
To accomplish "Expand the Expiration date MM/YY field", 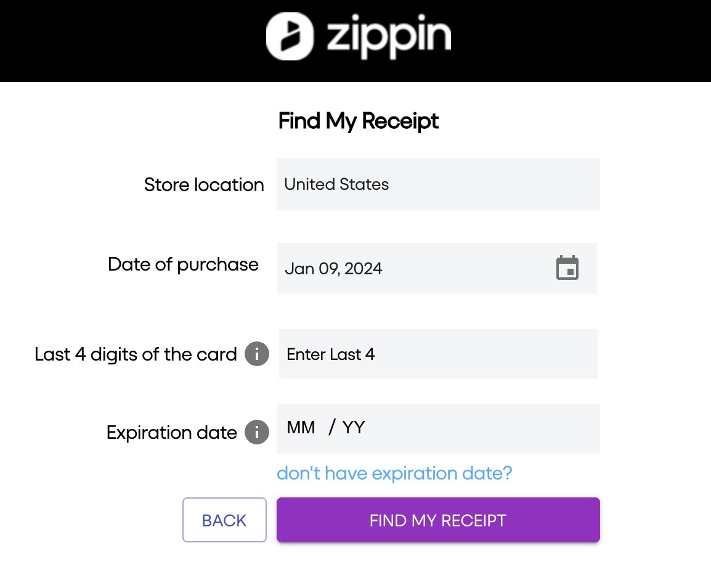I will point(438,428).
